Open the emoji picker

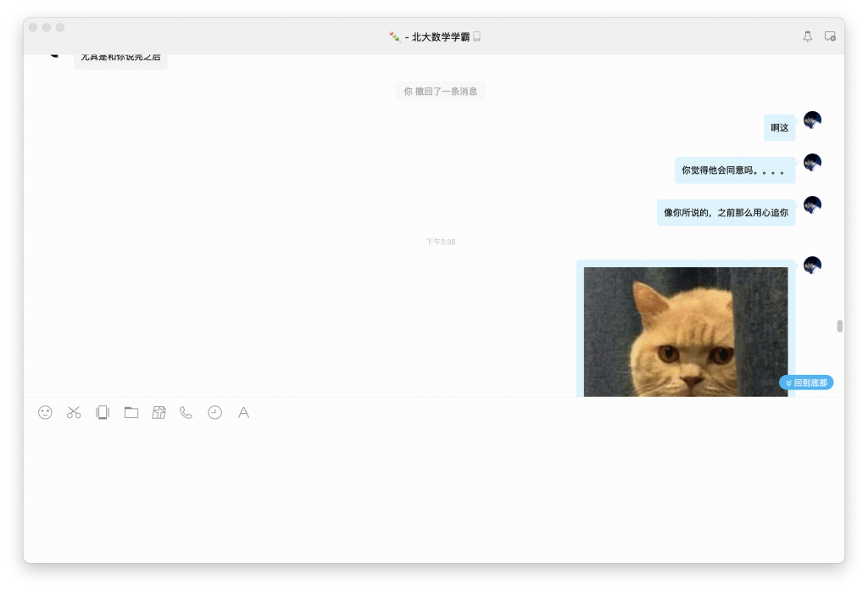pyautogui.click(x=45, y=412)
